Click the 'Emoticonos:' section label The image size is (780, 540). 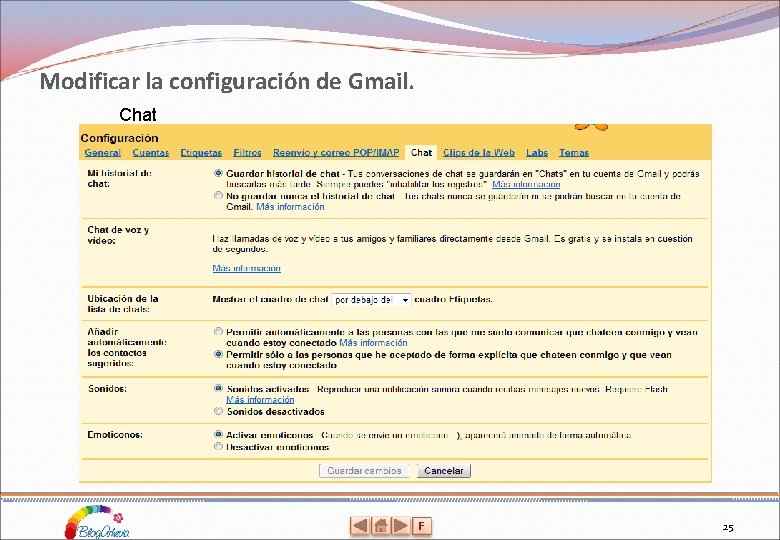pos(115,435)
